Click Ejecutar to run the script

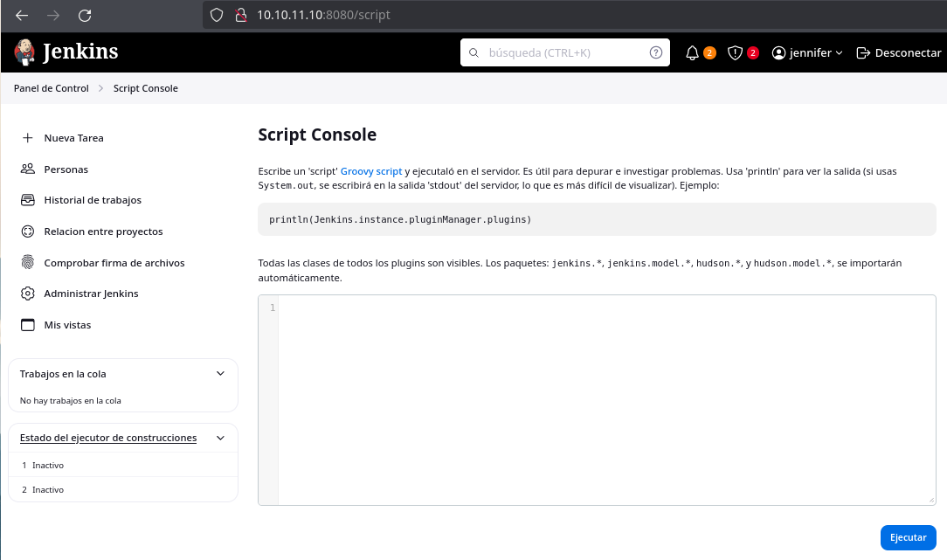click(909, 537)
